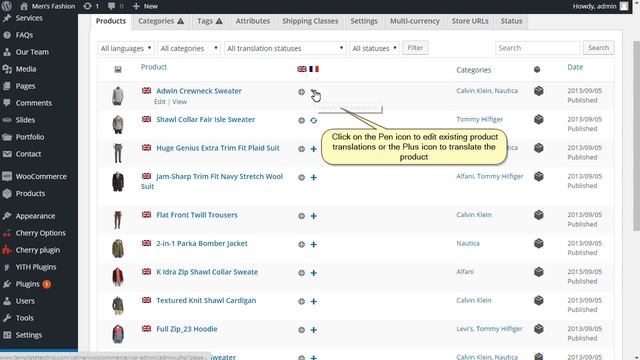Image resolution: width=640 pixels, height=360 pixels.
Task: Open the Appearance menu
Action: 35,216
